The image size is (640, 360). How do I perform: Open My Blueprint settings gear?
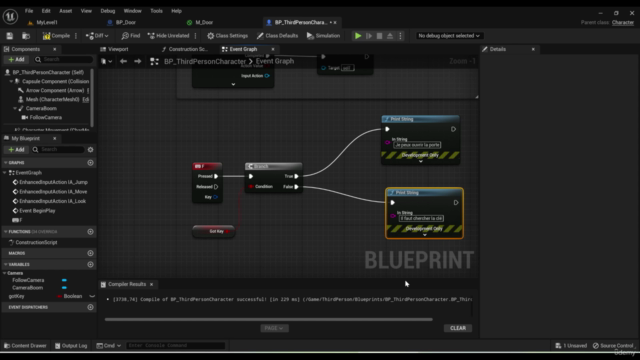[91, 150]
